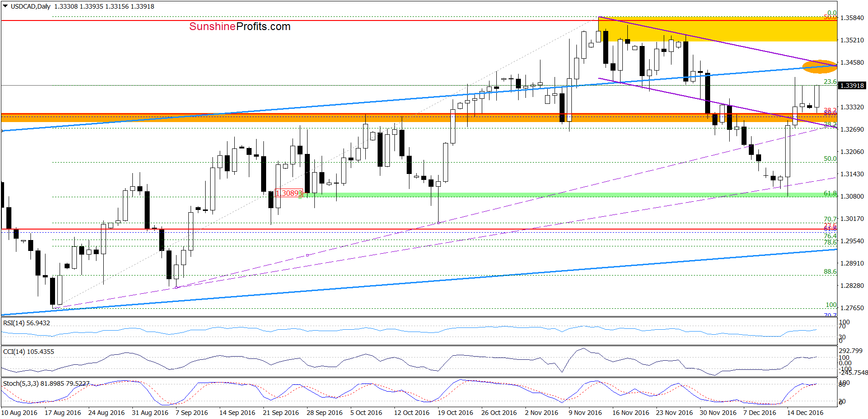The image size is (868, 419).
Task: Click the 14 Dec 2016 date label
Action: (x=805, y=413)
